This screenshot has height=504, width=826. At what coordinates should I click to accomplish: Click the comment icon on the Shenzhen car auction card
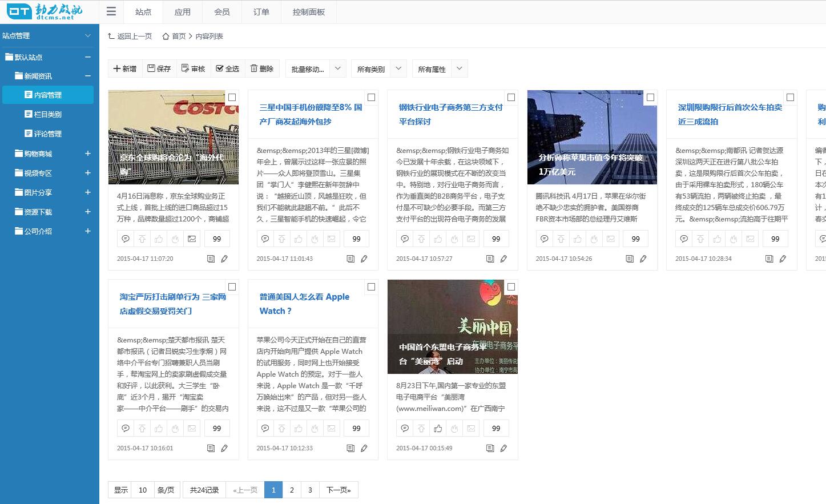pyautogui.click(x=684, y=239)
